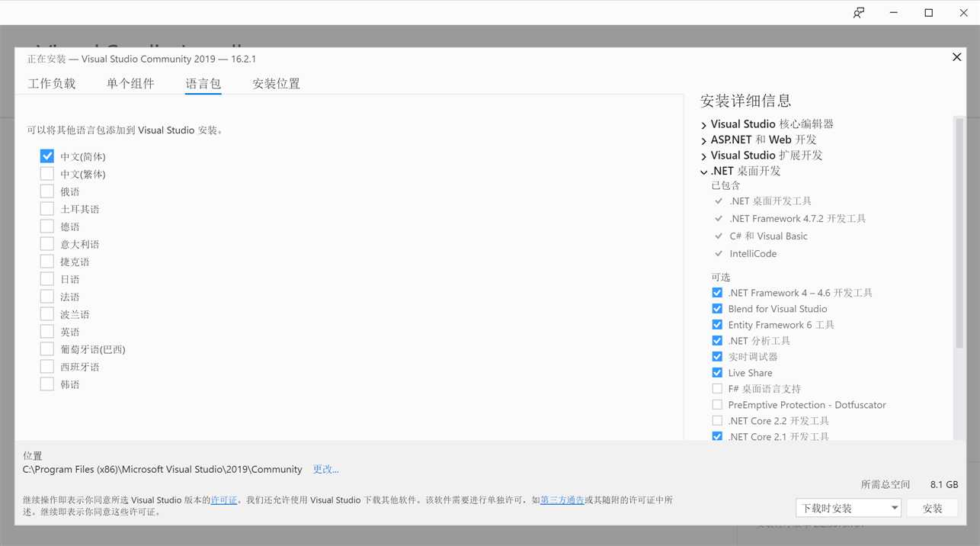Screen dimensions: 980x546
Task: Minimize the Visual Studio Installer window
Action: 894,13
